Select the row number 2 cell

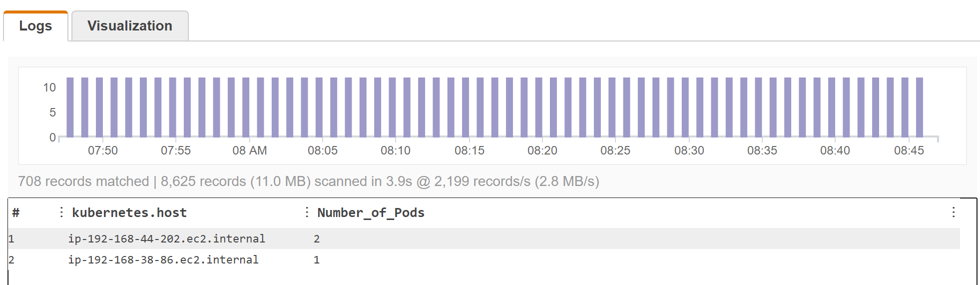11,260
